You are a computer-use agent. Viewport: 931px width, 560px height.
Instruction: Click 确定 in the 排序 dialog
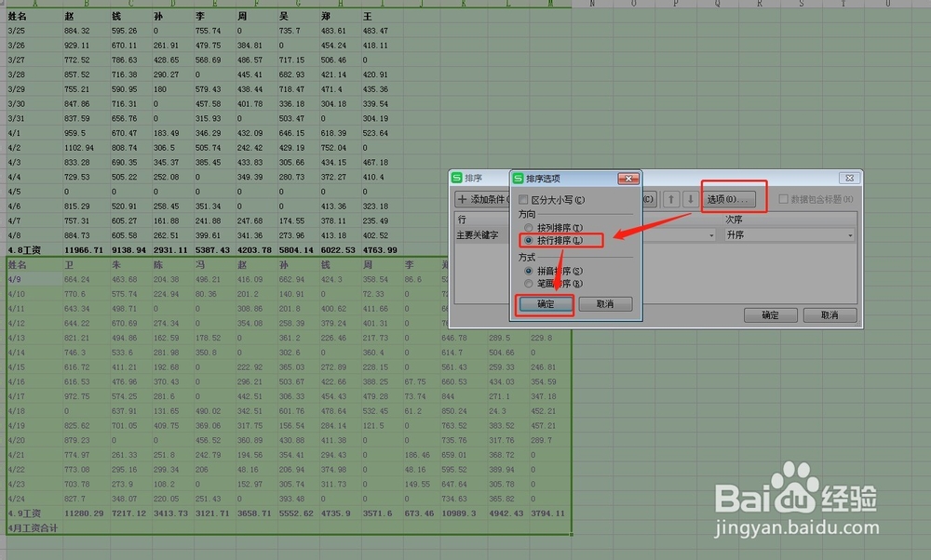[x=770, y=315]
